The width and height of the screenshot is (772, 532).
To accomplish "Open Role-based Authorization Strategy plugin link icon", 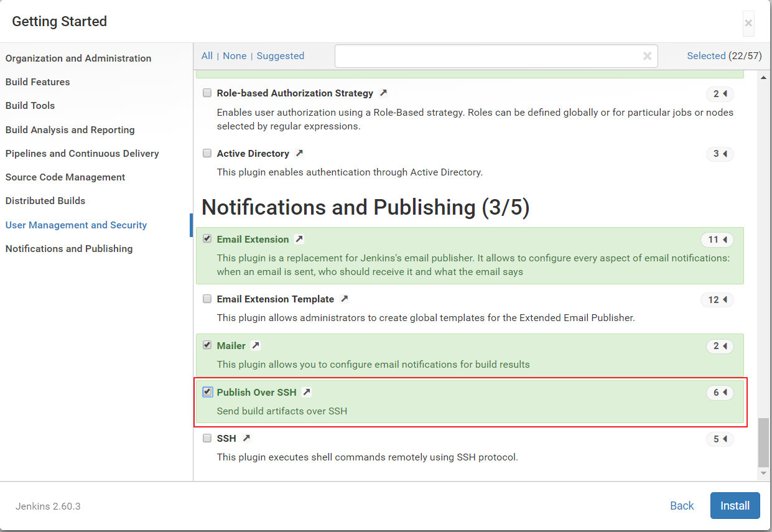I will pyautogui.click(x=383, y=93).
